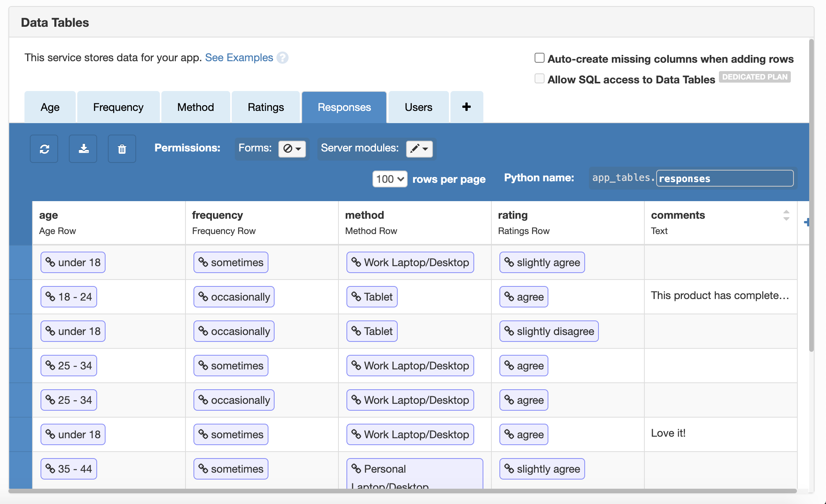
Task: Toggle Allow SQL access checkbox
Action: click(x=539, y=78)
